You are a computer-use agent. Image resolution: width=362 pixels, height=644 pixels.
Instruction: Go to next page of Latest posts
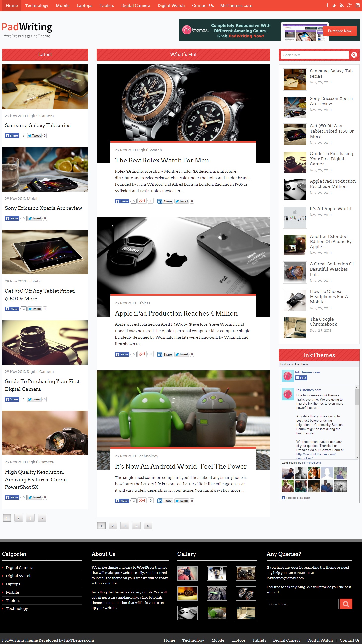click(x=42, y=518)
